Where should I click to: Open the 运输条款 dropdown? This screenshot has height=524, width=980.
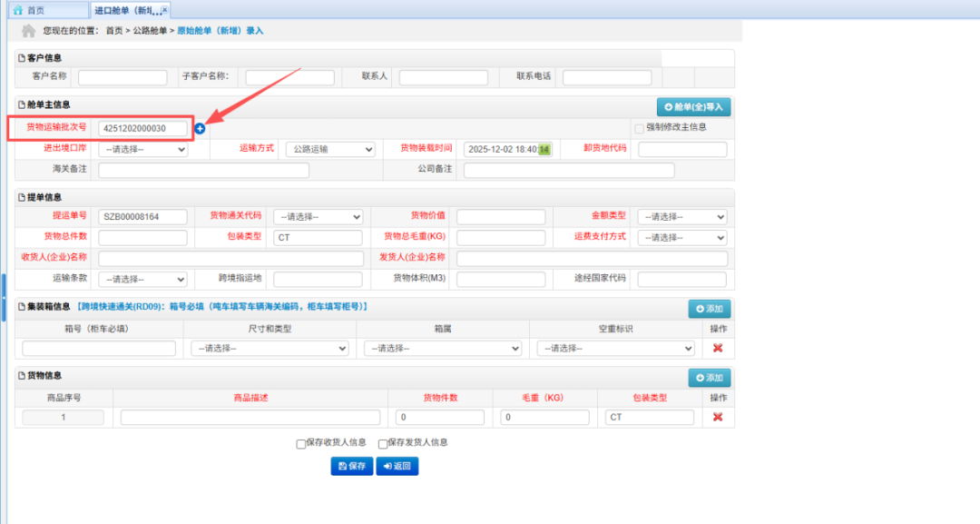point(143,280)
